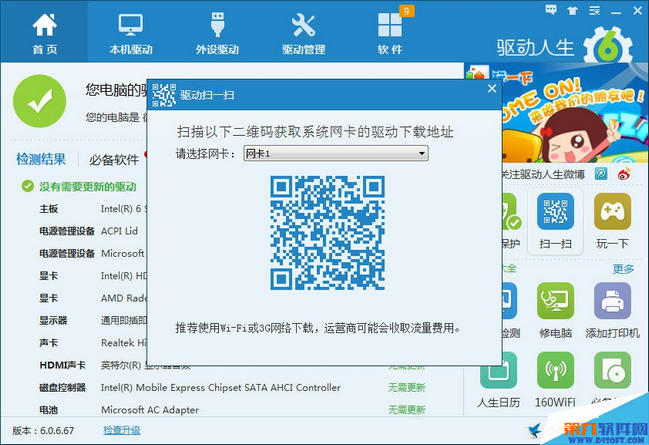
Task: Open the Sina Weibo icon
Action: point(624,174)
